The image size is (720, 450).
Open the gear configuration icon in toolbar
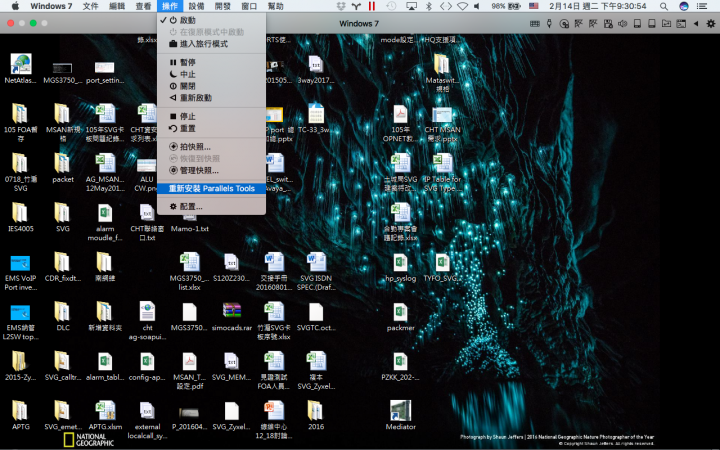click(x=710, y=23)
